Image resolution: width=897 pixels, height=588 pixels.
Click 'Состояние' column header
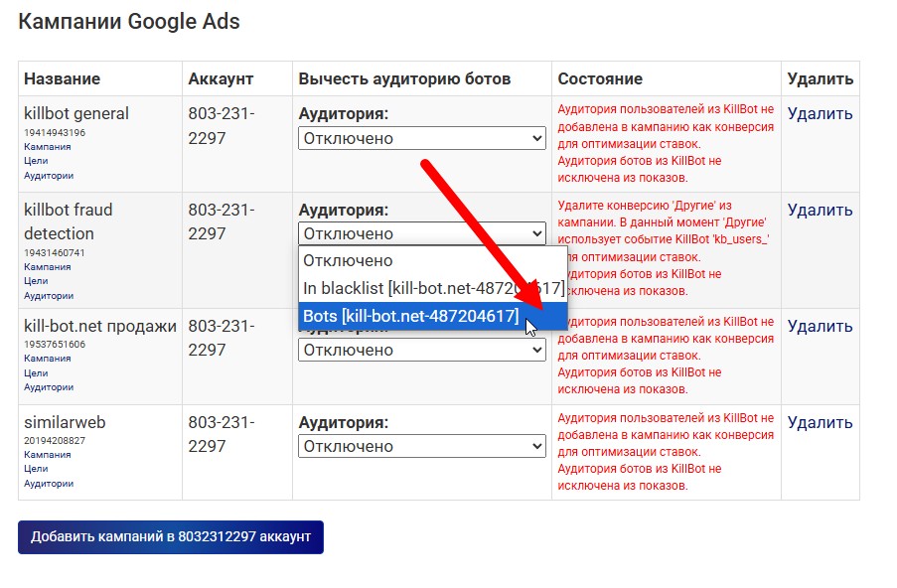point(600,78)
